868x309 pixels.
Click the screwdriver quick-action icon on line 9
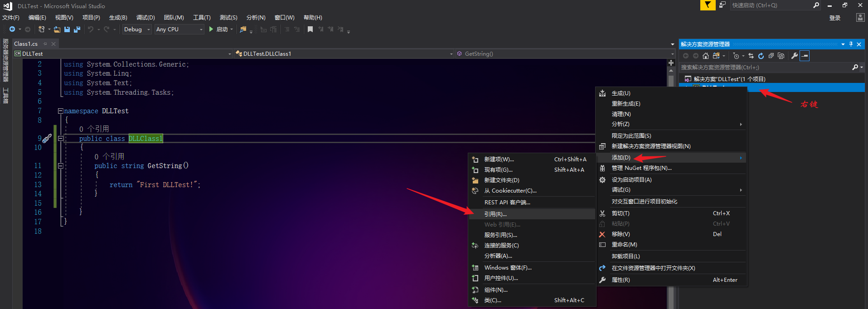tap(47, 139)
